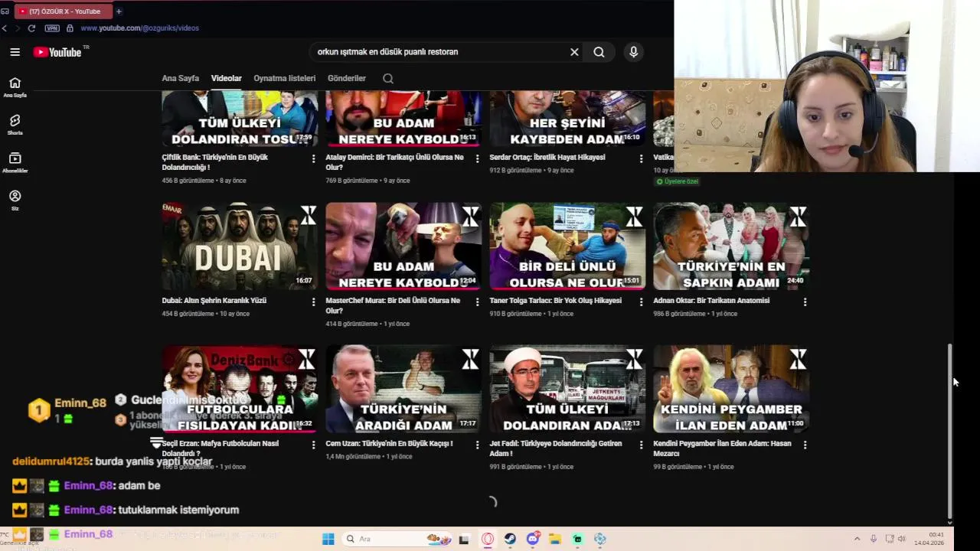
Task: Switch to Oynatma listeleri tab
Action: point(284,78)
